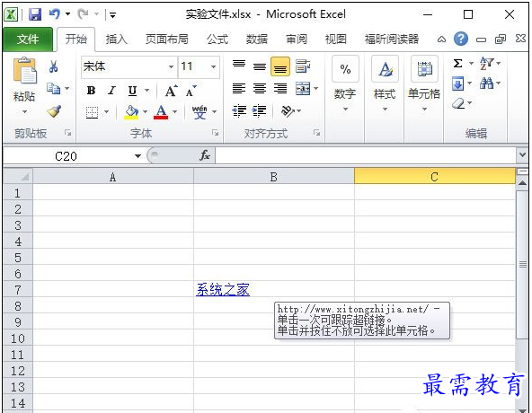Toggle center text horizontally
Viewport: 532px width, 413px height.
(x=260, y=89)
